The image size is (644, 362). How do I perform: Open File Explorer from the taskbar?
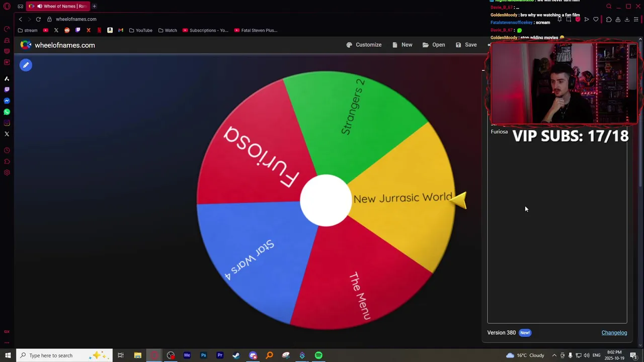[x=137, y=355]
